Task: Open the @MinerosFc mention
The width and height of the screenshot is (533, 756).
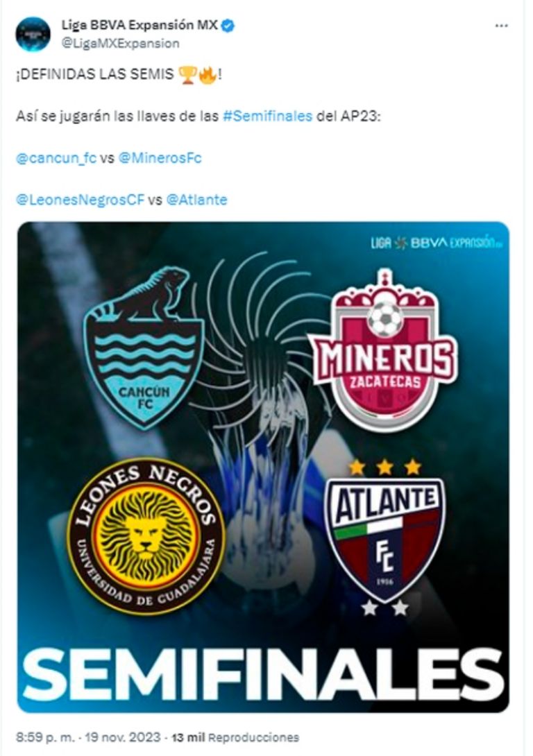Action: pos(160,158)
